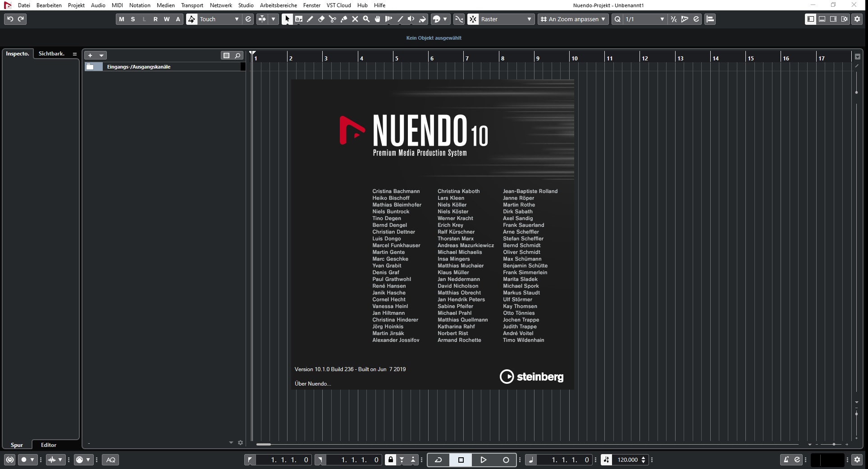
Task: Select the Draw pencil tool
Action: [310, 19]
